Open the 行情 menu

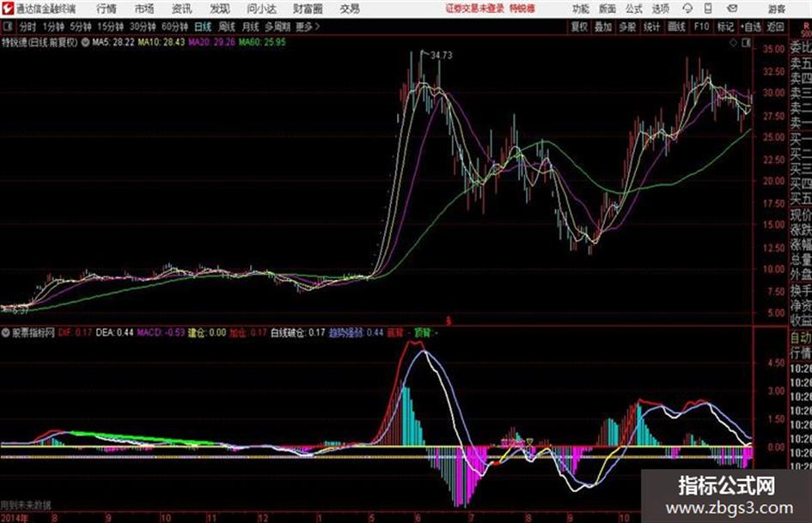(x=107, y=9)
